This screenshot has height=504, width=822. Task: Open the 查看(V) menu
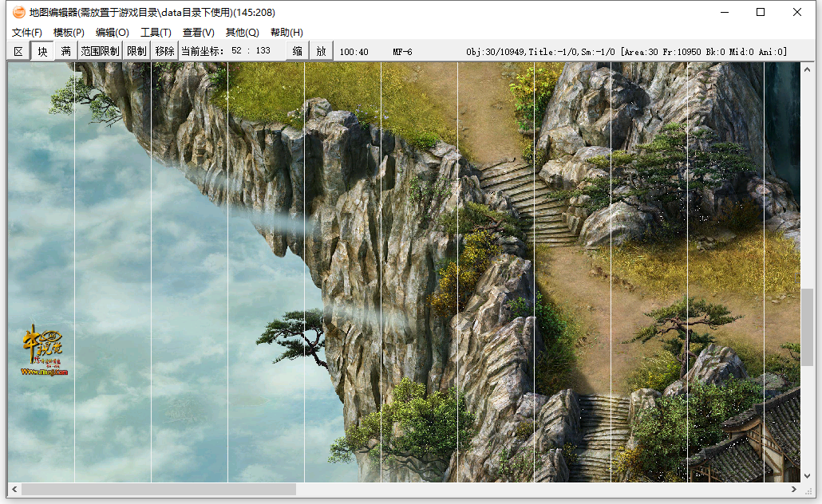click(198, 33)
